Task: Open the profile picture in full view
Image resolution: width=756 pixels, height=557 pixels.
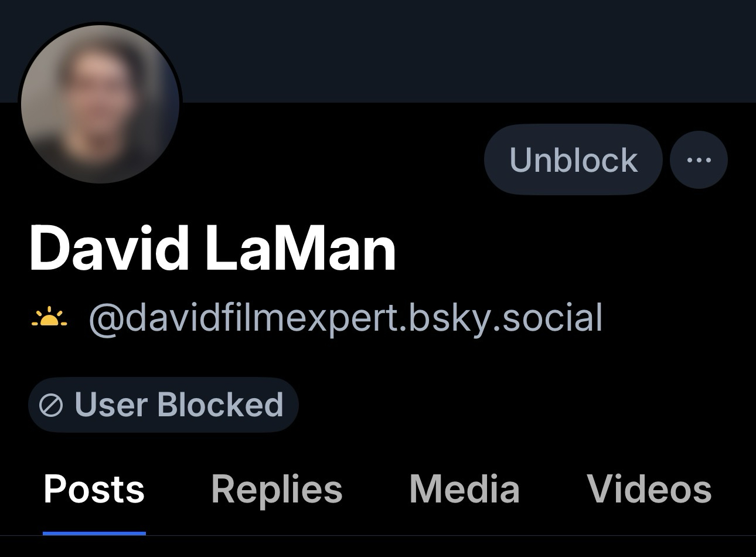Action: tap(100, 104)
